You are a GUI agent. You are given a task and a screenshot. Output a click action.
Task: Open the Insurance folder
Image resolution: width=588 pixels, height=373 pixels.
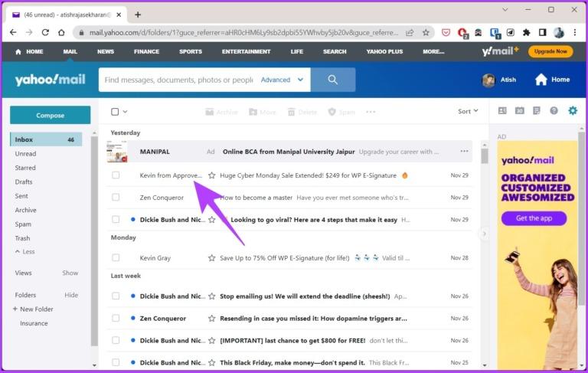click(x=34, y=323)
